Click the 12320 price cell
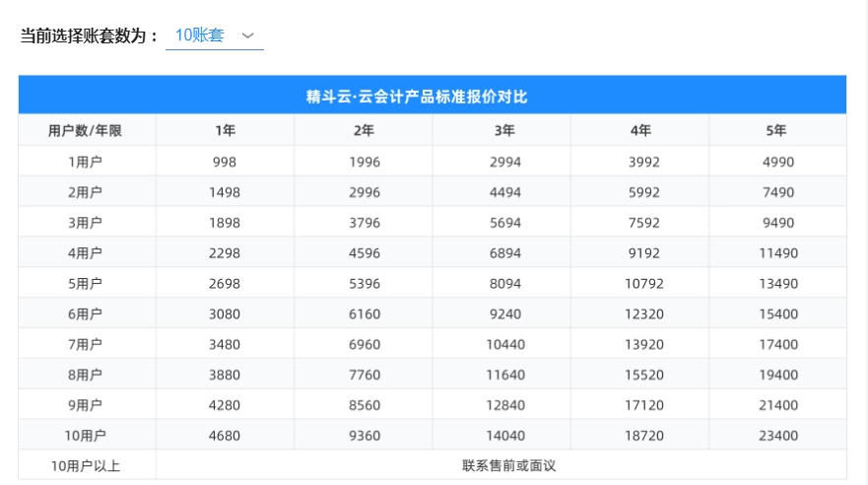 pos(640,314)
